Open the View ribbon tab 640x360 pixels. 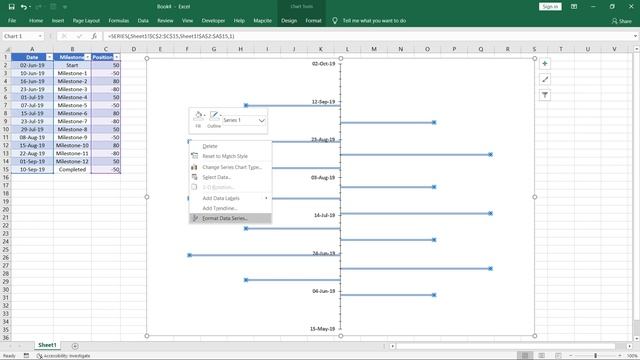187,20
